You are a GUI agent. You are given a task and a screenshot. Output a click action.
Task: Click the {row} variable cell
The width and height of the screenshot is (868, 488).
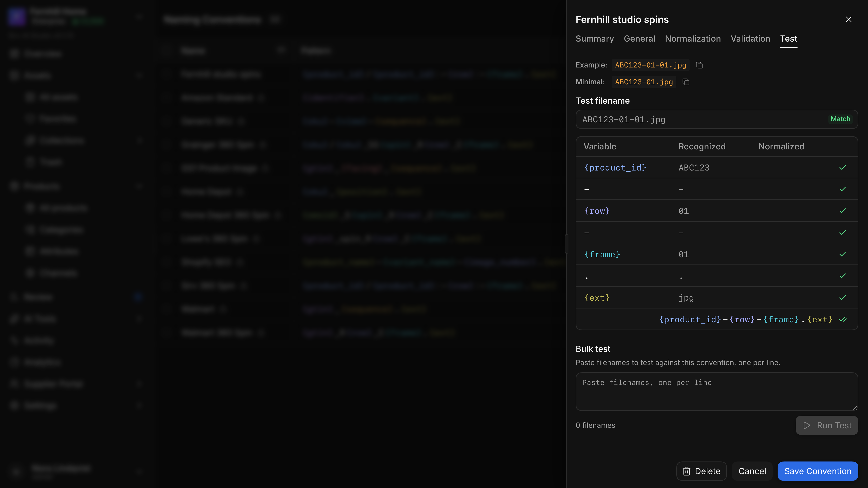(x=597, y=211)
